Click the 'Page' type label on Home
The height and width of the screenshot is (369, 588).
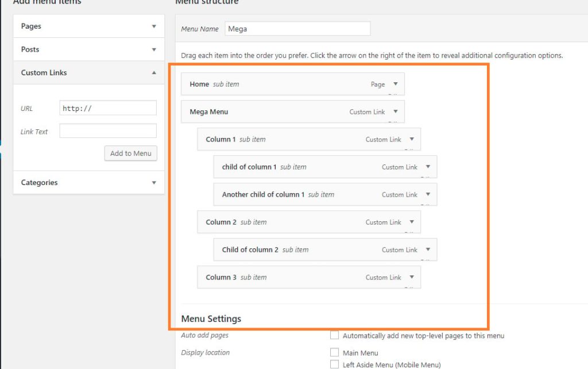click(x=378, y=84)
